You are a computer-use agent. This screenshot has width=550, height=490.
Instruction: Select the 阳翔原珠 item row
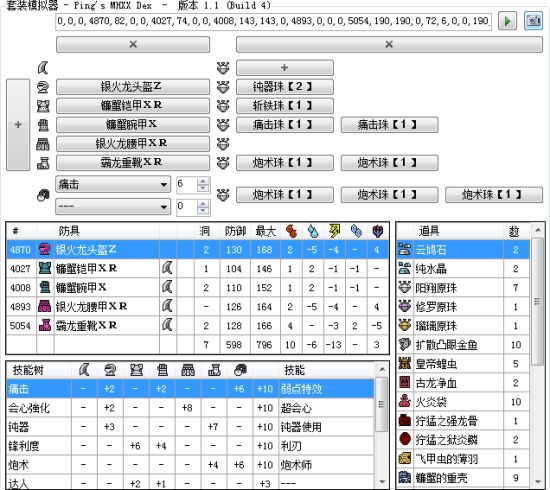click(463, 288)
